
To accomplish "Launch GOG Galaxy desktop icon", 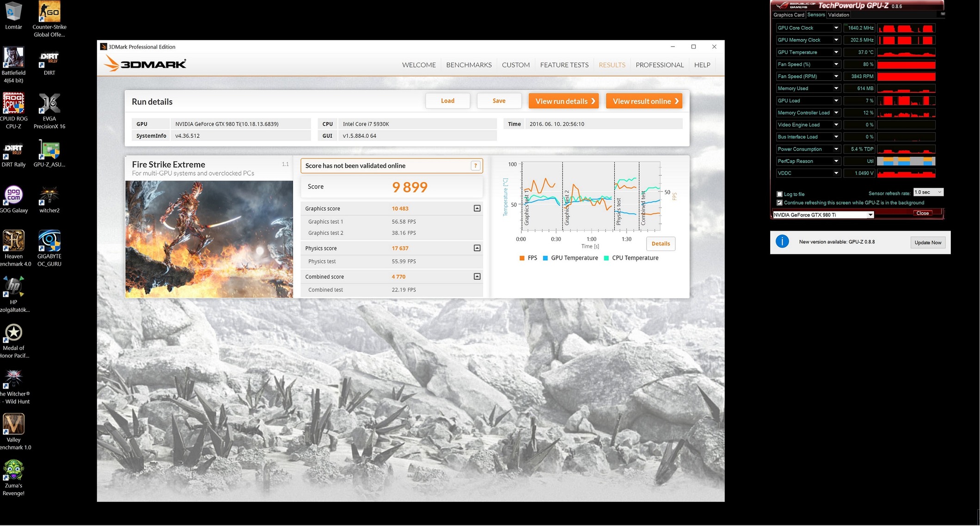I will 13,199.
